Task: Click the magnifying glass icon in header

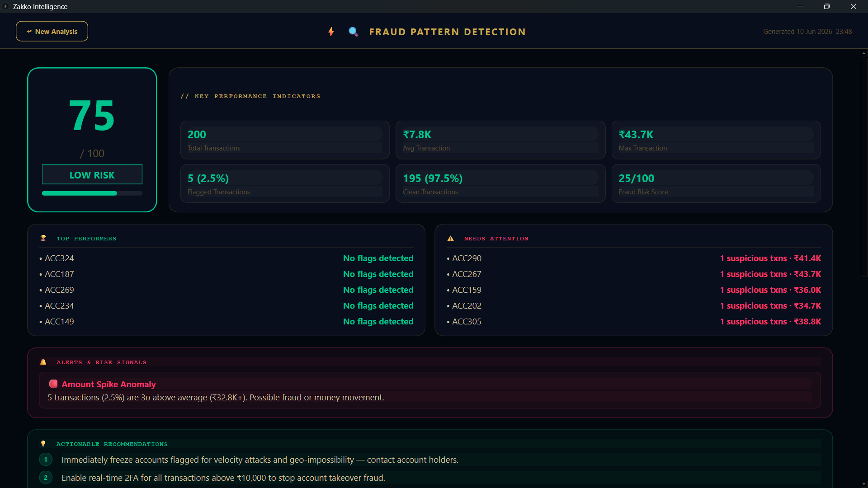Action: pyautogui.click(x=354, y=32)
